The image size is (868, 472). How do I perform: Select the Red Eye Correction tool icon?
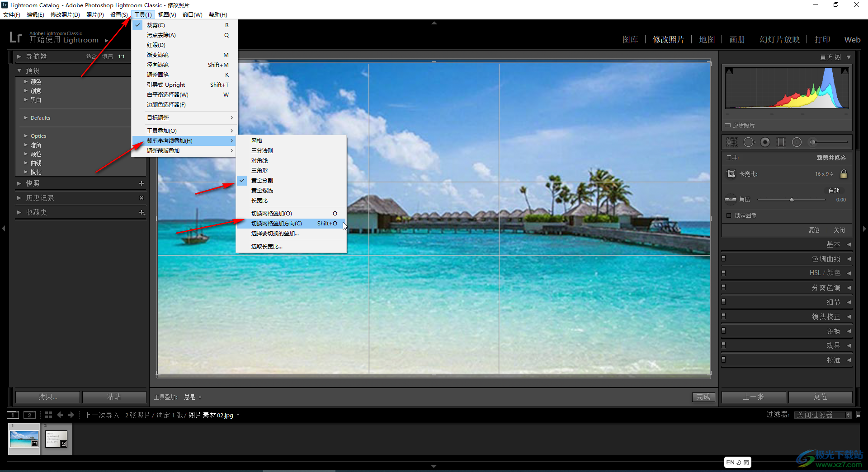tap(765, 142)
